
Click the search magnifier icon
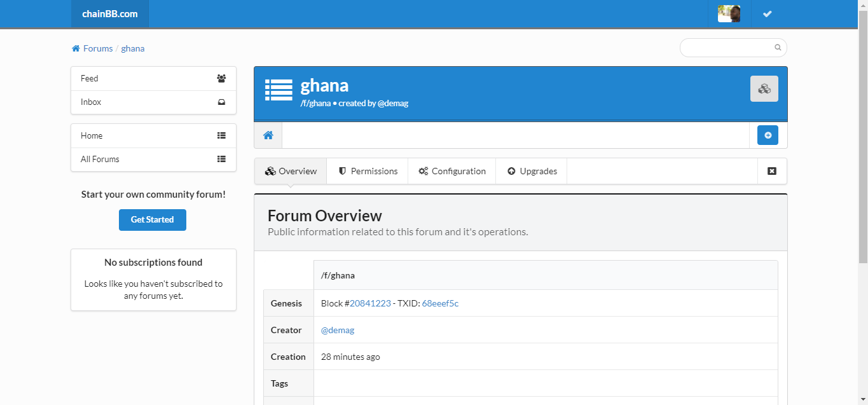[x=778, y=48]
